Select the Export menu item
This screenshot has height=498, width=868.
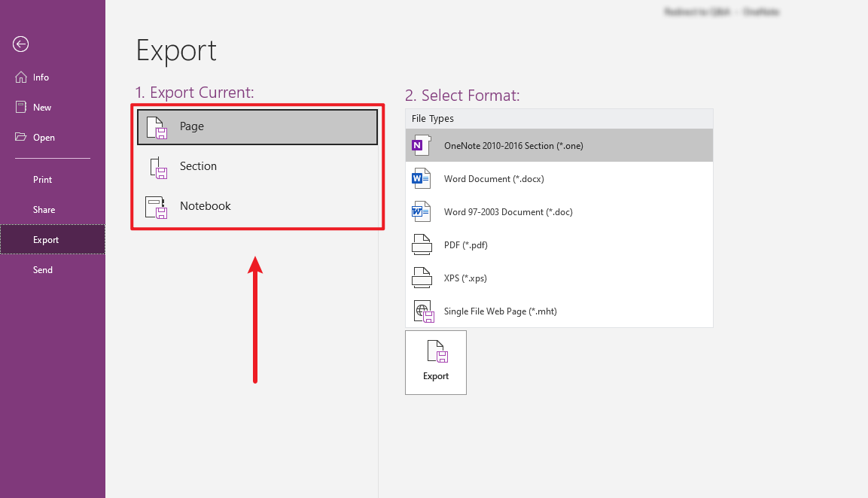[53, 239]
